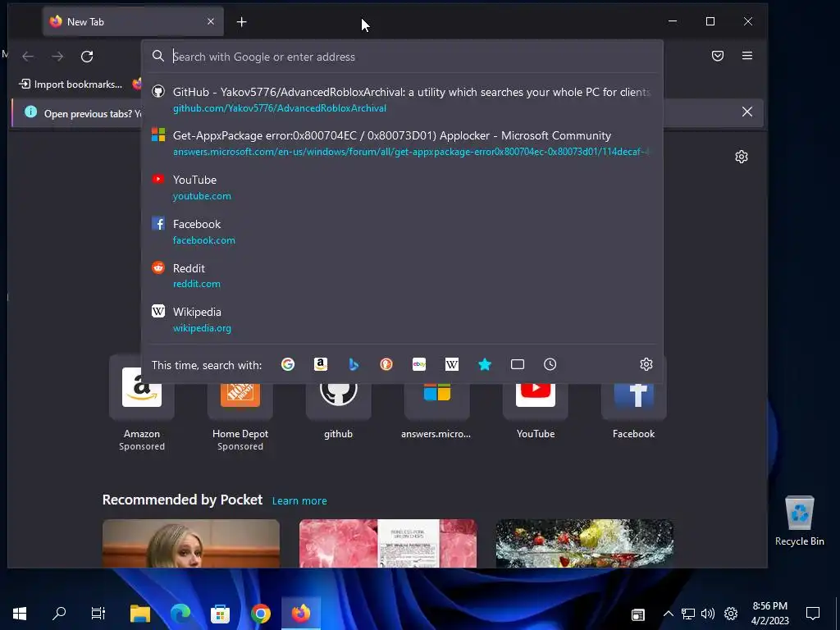Open Pocket story with fruit splash photo
The width and height of the screenshot is (840, 630).
tap(584, 543)
